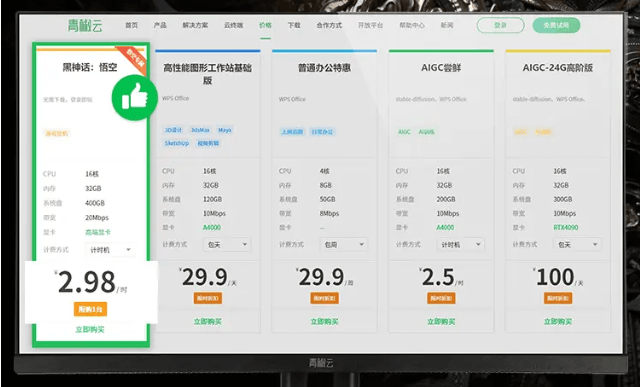Click orange discount badge under 29.9/天 price
Image resolution: width=640 pixels, height=387 pixels.
coord(208,298)
